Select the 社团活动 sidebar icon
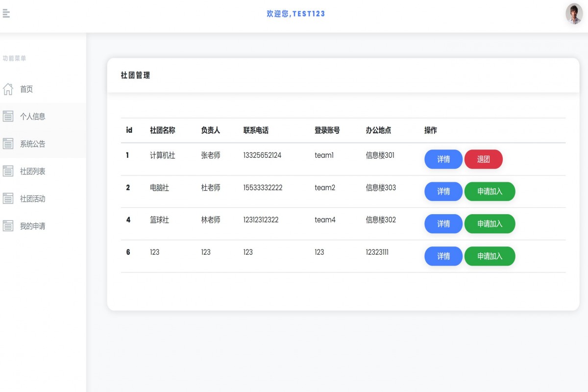Screen dimensions: 588x392 (7, 198)
